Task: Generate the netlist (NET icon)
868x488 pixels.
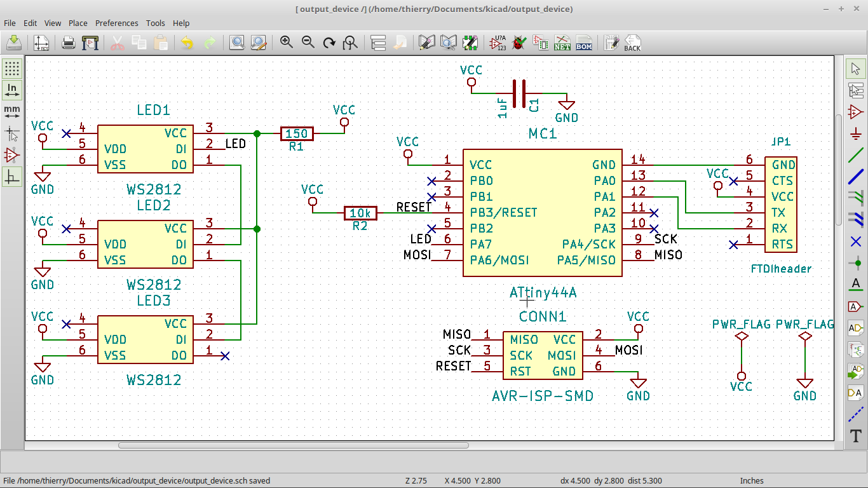Action: click(x=562, y=43)
